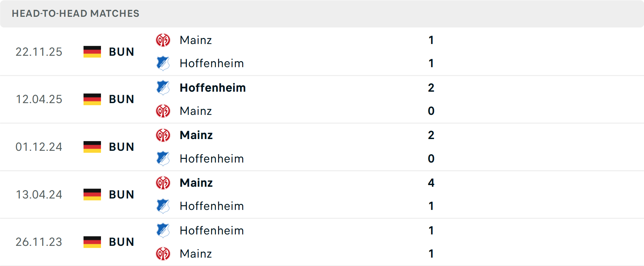Click the score 4 in the 13.04.24 match
644x266 pixels.
431,183
